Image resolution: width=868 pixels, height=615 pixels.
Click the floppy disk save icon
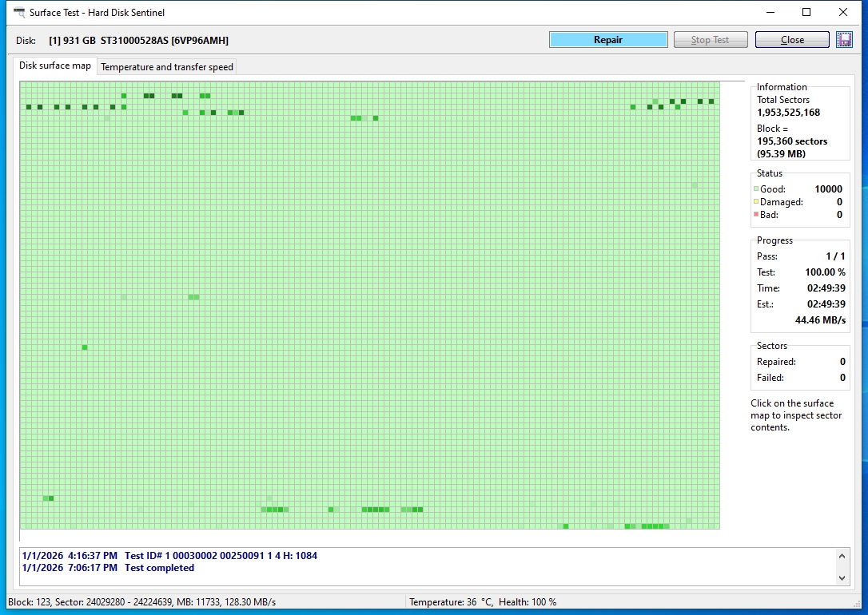[844, 40]
